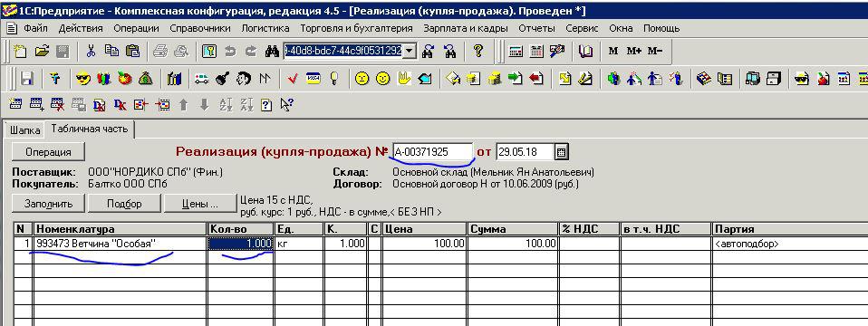Click the open book icon
This screenshot has height=326, width=868.
click(x=585, y=52)
